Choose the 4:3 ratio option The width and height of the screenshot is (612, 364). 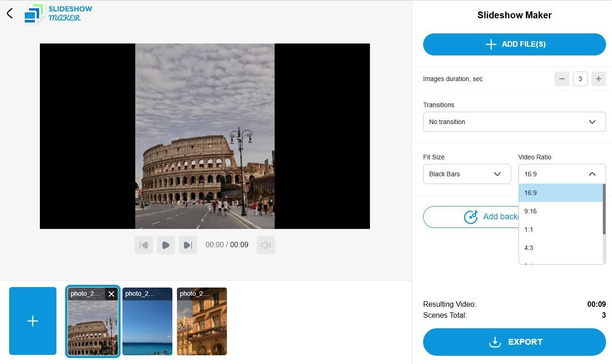pos(561,248)
